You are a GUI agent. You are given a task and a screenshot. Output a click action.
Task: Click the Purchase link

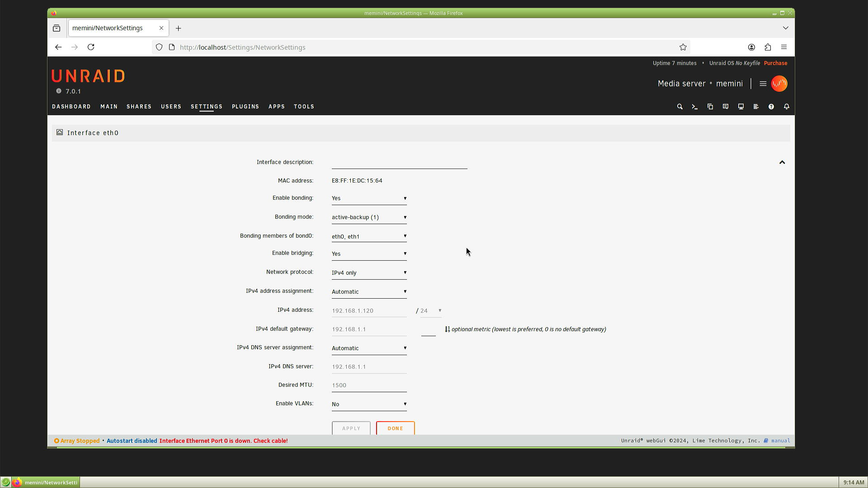coord(776,63)
